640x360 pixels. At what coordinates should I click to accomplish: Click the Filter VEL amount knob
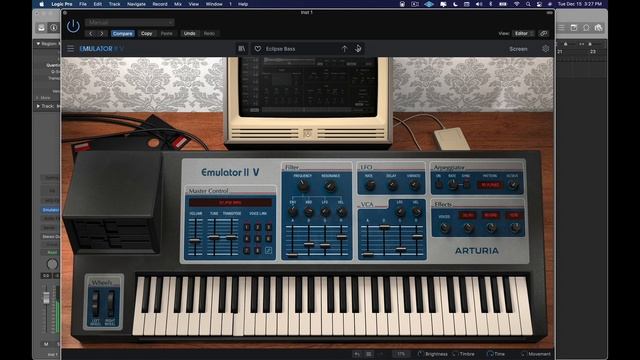pyautogui.click(x=341, y=211)
